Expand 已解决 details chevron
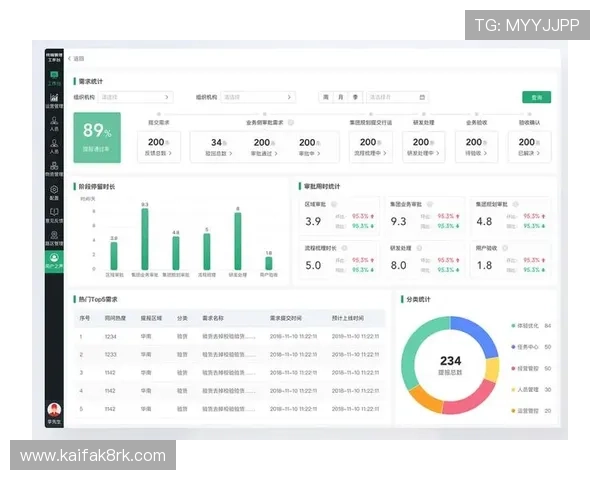600x480 pixels. pos(538,153)
